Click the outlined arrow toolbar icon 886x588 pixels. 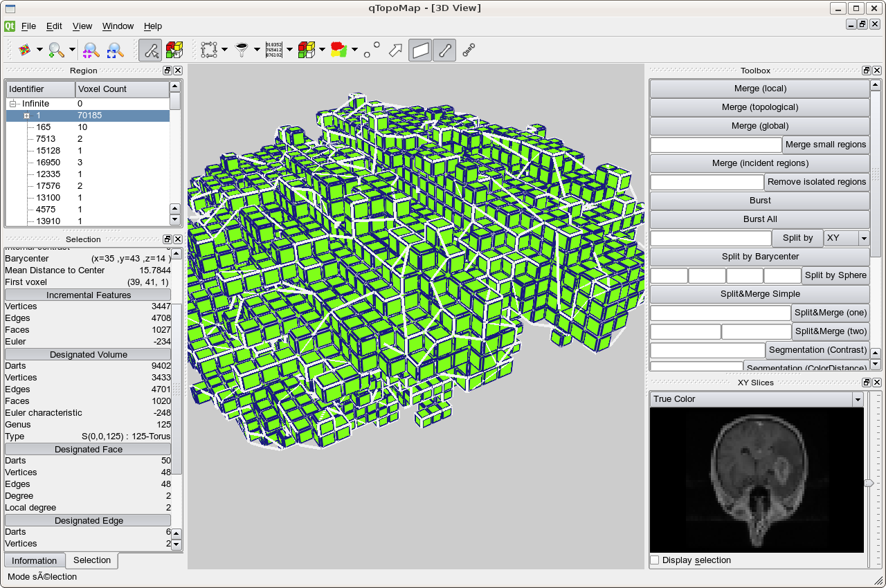(x=395, y=50)
